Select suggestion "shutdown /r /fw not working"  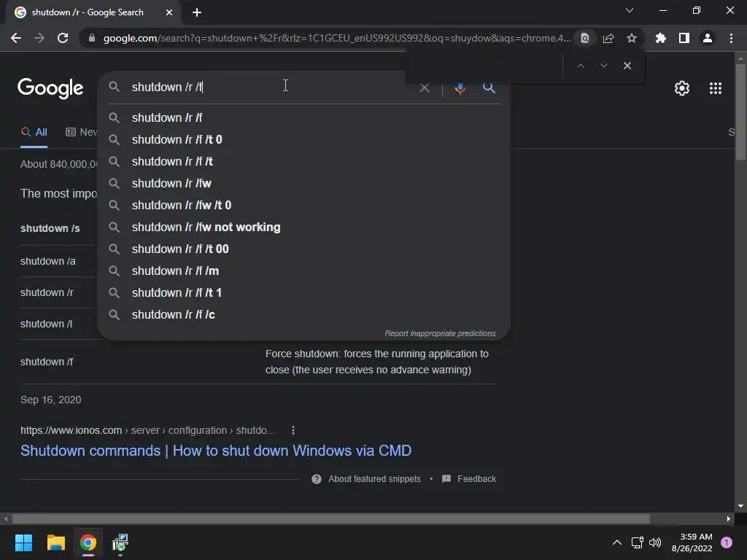[303, 227]
